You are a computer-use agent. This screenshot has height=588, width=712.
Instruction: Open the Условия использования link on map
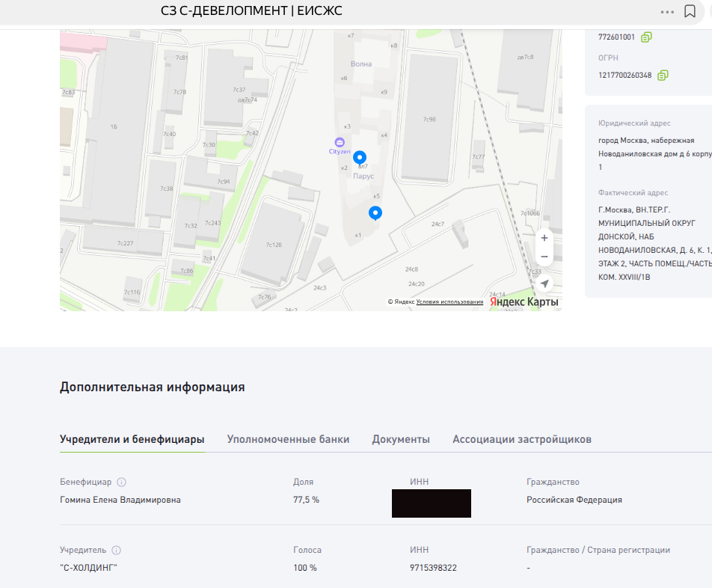[x=449, y=301]
